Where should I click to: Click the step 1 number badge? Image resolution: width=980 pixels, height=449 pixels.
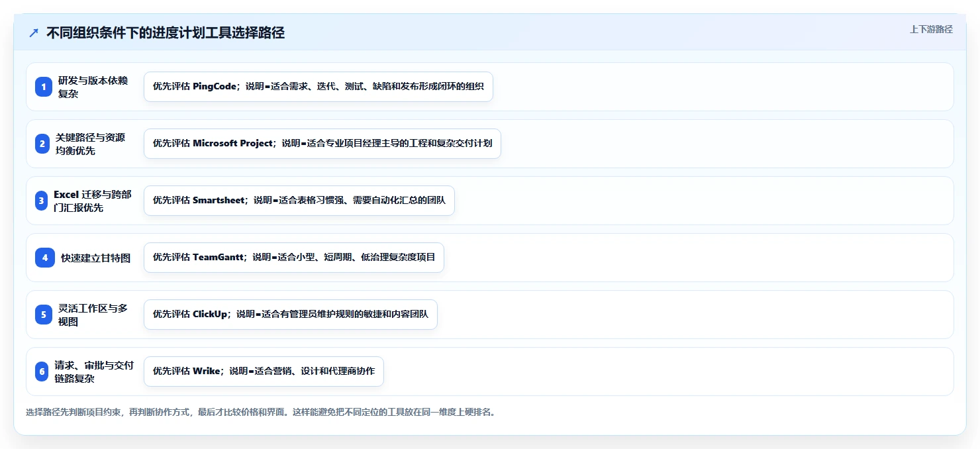tap(44, 87)
